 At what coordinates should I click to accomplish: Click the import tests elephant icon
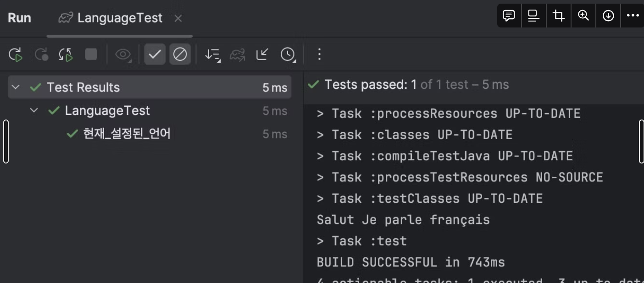(237, 55)
